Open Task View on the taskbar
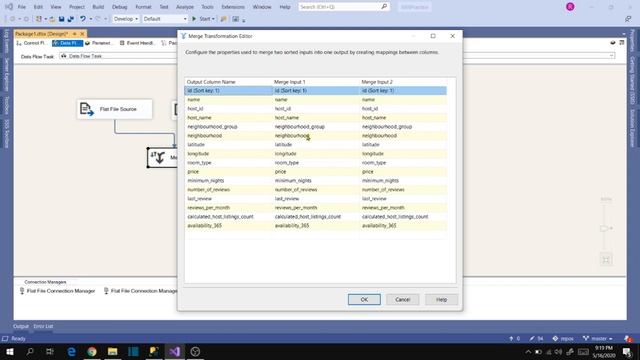Screen dimensions: 640x360 tap(50, 351)
